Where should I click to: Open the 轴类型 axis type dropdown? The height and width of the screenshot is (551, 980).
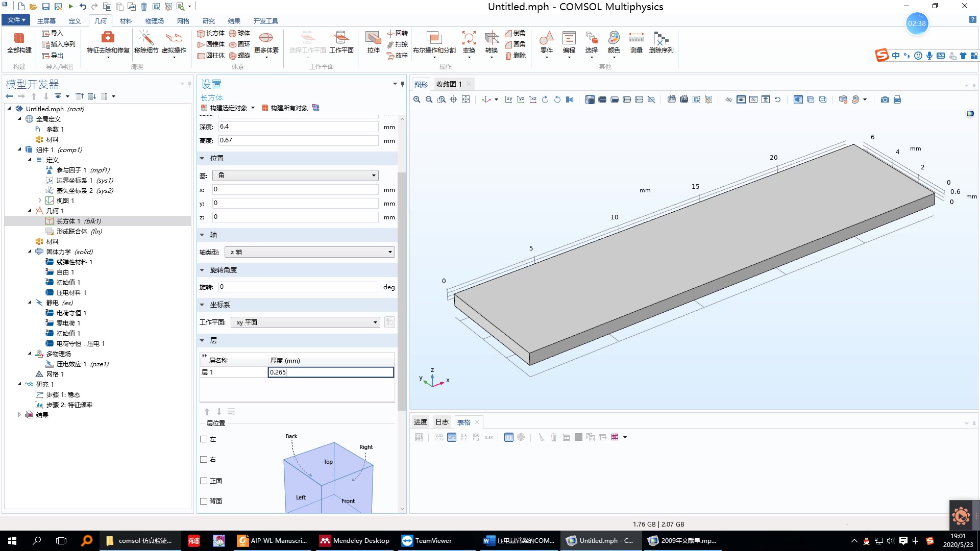click(310, 252)
